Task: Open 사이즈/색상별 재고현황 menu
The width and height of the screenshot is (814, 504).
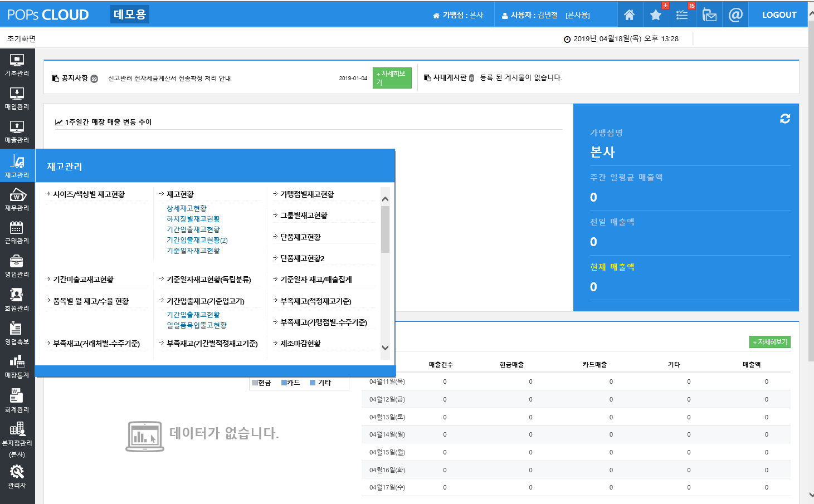Action: tap(89, 194)
